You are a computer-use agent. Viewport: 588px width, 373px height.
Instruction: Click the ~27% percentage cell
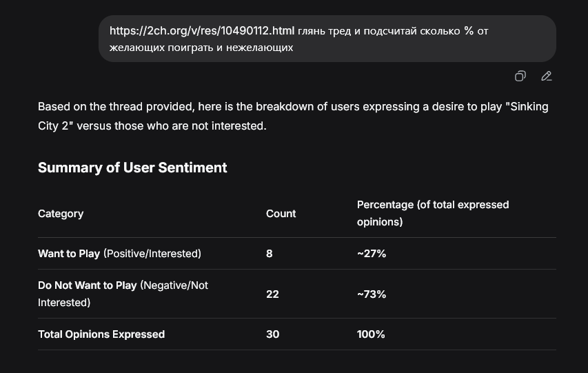pos(372,254)
